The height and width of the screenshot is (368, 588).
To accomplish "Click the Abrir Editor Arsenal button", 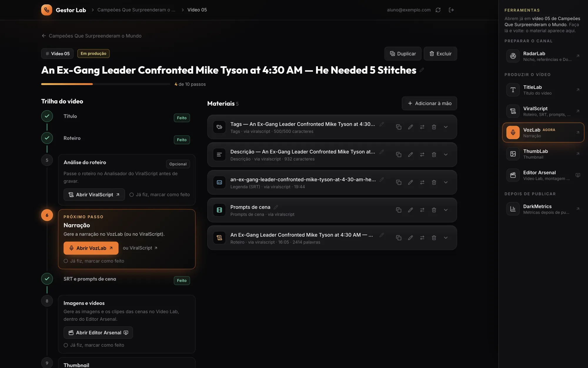I will [98, 333].
